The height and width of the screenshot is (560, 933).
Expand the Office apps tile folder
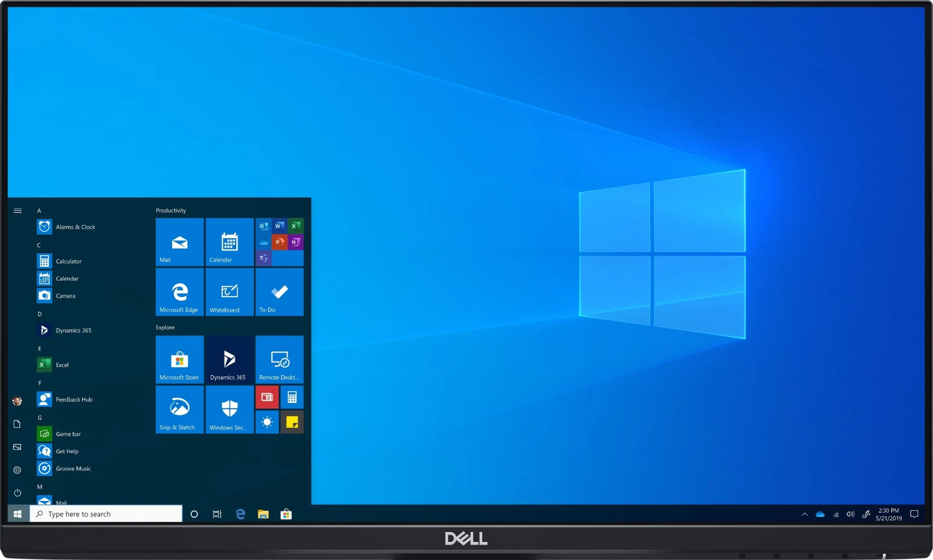279,242
